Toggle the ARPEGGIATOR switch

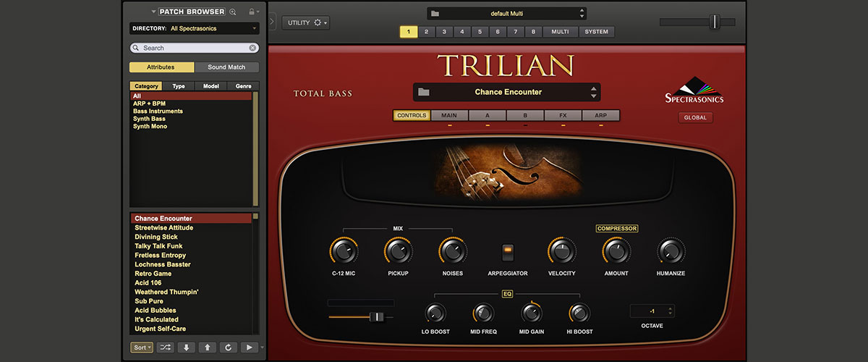(507, 253)
